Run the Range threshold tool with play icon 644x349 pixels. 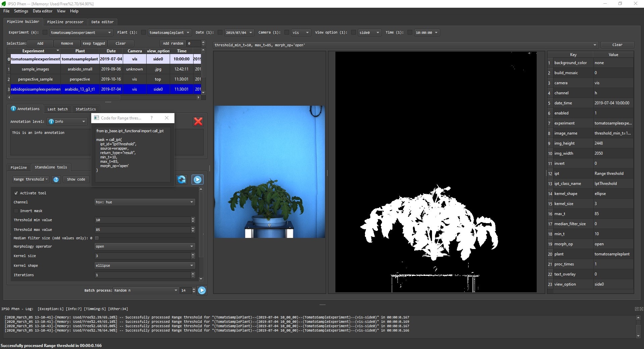coord(197,180)
